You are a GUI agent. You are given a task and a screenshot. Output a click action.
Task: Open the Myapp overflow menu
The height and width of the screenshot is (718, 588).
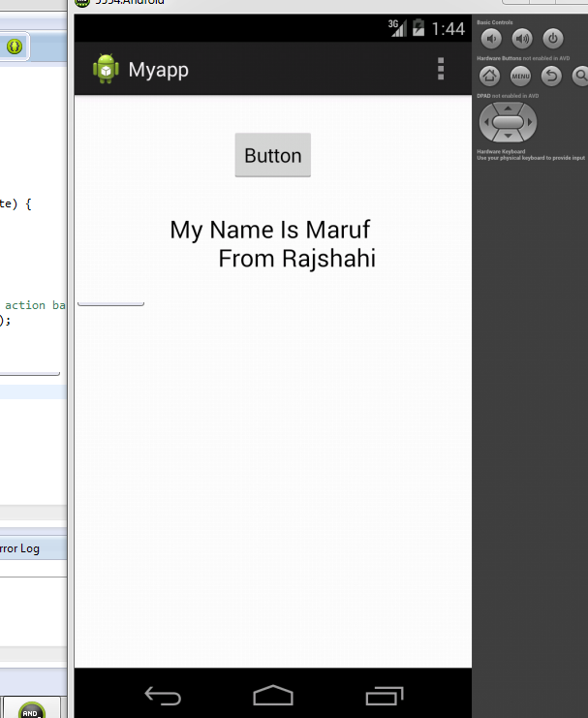point(441,69)
